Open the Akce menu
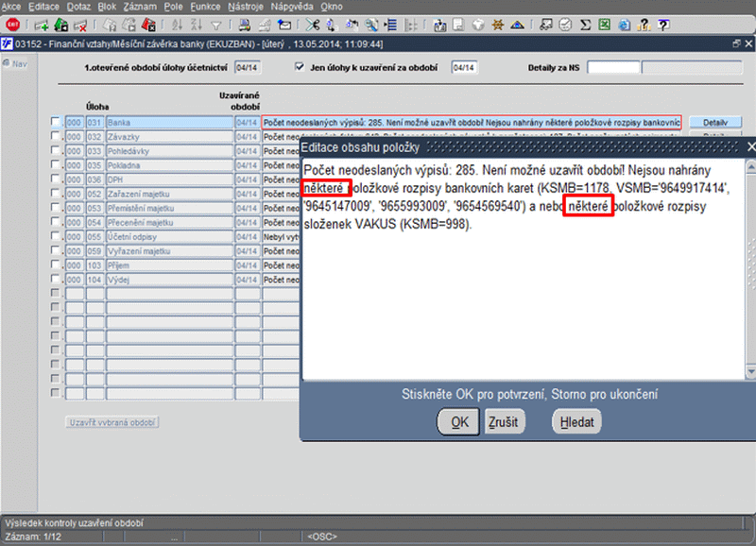 11,7
